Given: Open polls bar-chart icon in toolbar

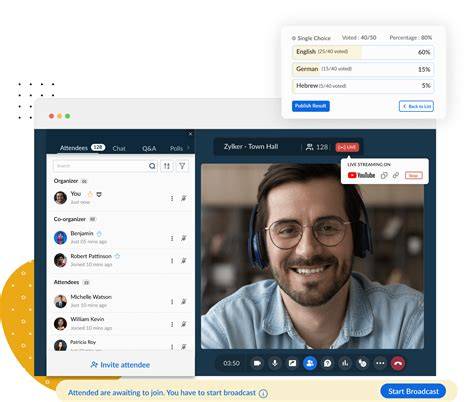Looking at the screenshot, I should pos(345,363).
